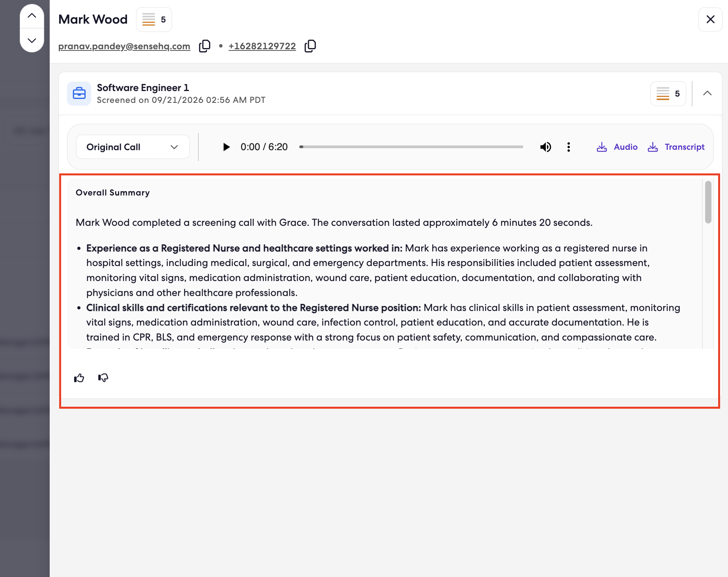Viewport: 728px width, 577px height.
Task: Click the 0:00 / 6:20 time display
Action: tap(264, 147)
